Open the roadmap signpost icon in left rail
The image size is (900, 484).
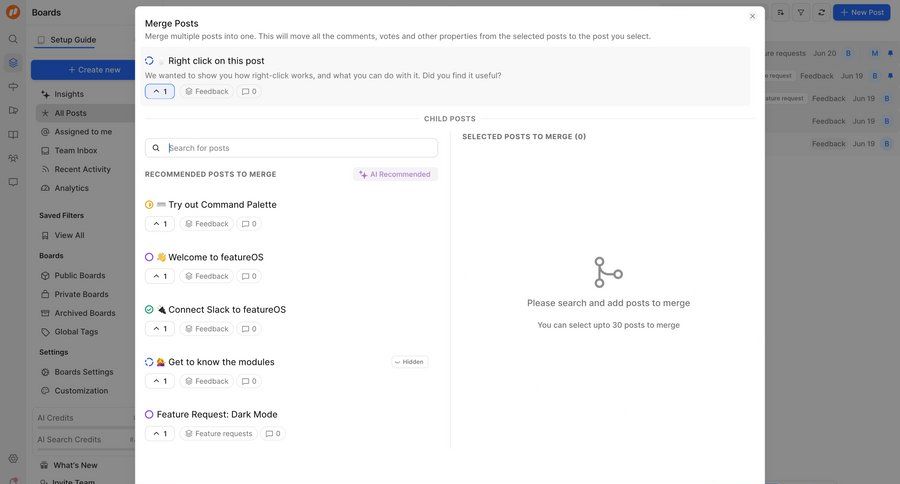(x=13, y=87)
